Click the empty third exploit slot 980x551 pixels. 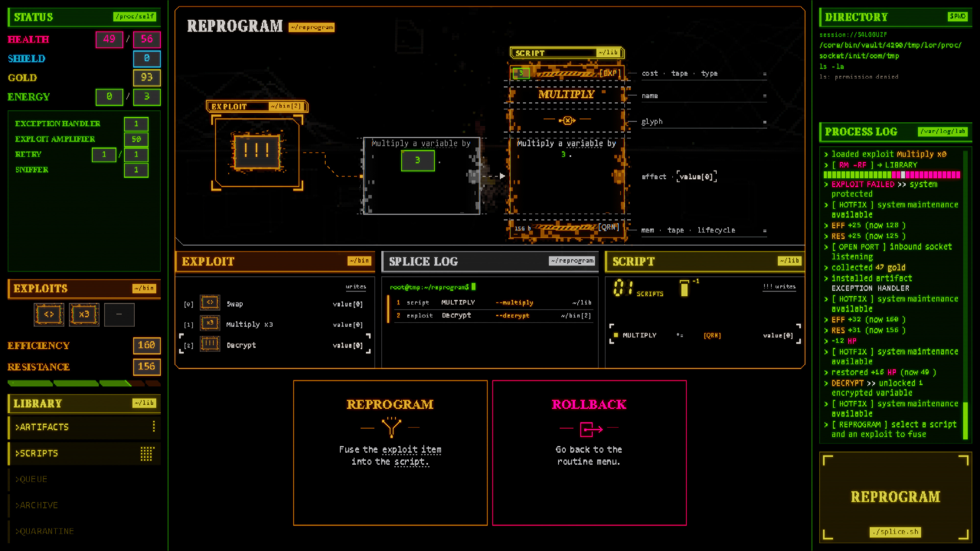coord(119,315)
